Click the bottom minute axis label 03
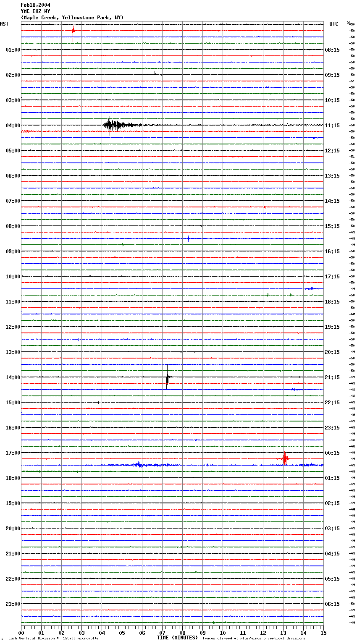Viewport: 357px width, 644px height. tap(81, 633)
